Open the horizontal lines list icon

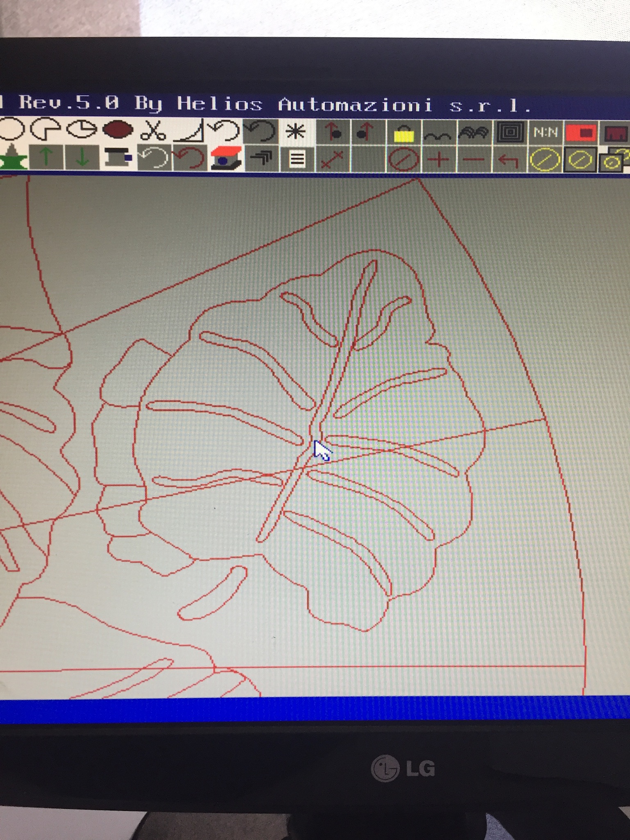(297, 159)
